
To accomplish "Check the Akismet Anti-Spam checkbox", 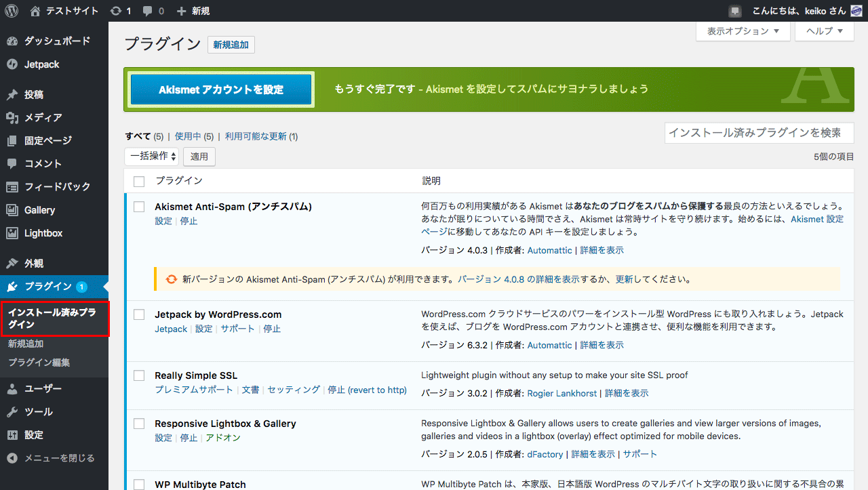I will click(139, 207).
